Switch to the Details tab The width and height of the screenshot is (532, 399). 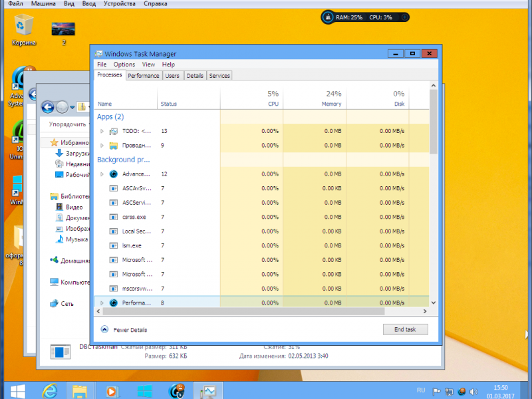[195, 76]
